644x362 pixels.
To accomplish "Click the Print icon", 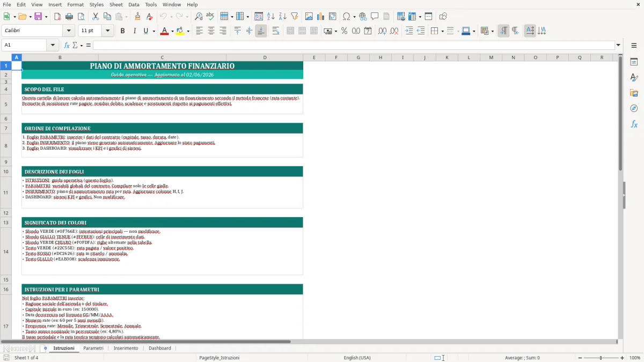I will [x=70, y=16].
